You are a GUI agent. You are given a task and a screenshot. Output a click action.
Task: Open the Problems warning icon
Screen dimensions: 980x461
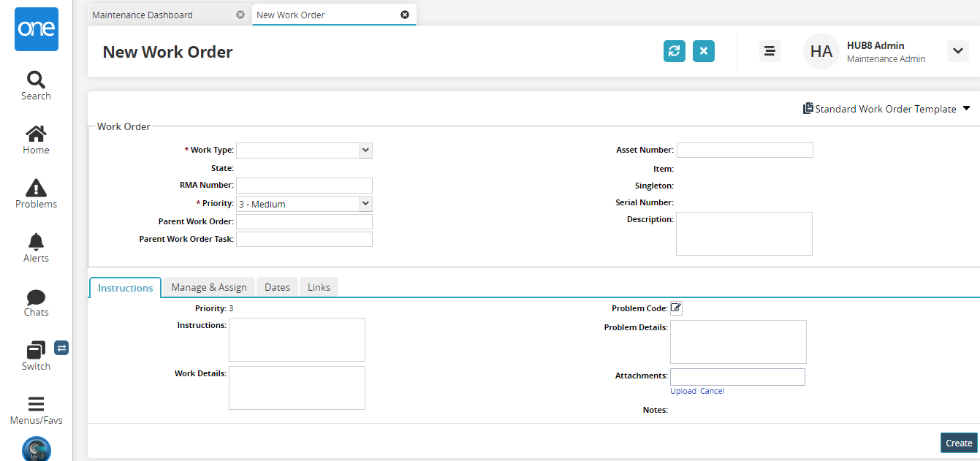(x=36, y=188)
